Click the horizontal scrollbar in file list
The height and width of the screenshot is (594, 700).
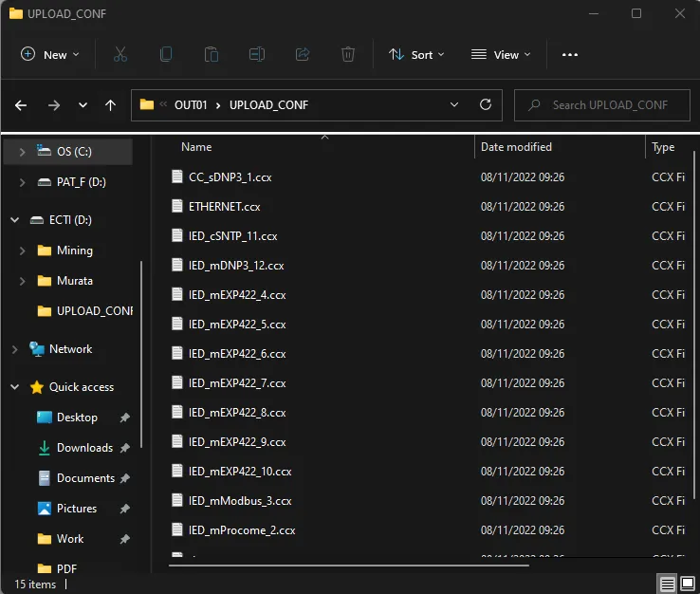349,566
